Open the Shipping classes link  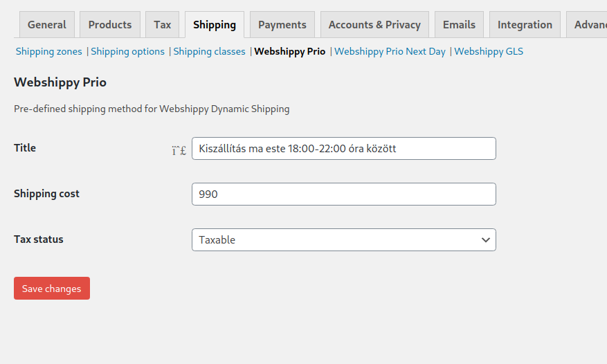point(209,51)
